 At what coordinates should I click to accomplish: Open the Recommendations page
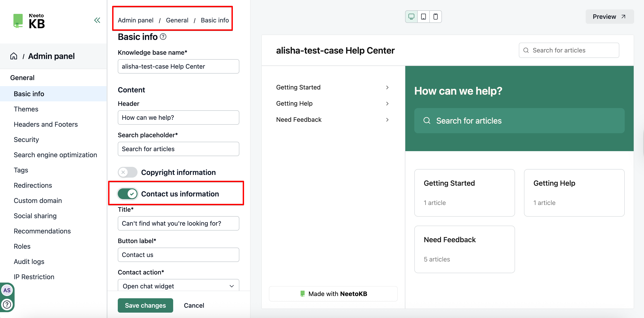(42, 231)
